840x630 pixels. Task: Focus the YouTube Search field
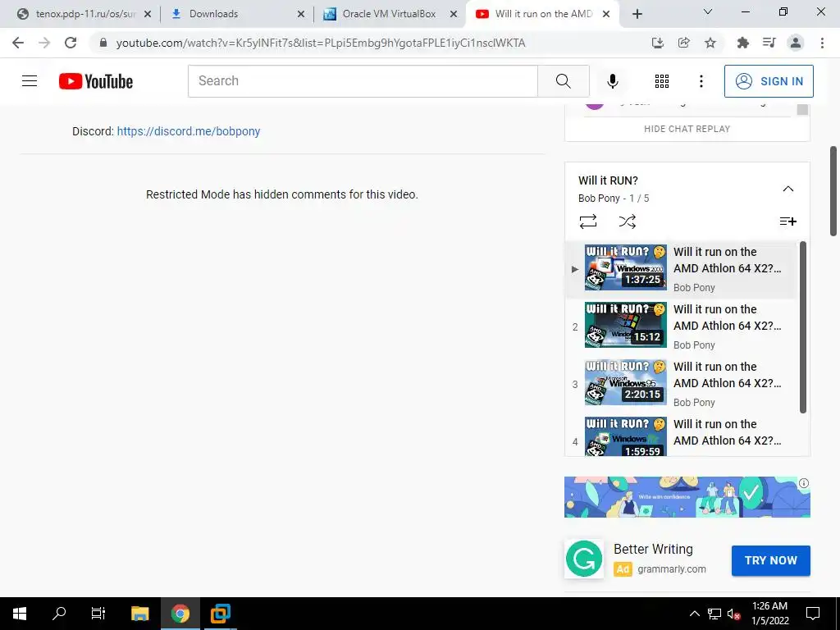363,81
